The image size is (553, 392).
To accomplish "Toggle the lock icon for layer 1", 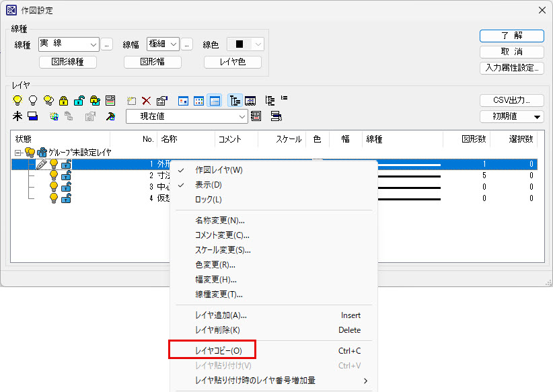I will point(66,164).
